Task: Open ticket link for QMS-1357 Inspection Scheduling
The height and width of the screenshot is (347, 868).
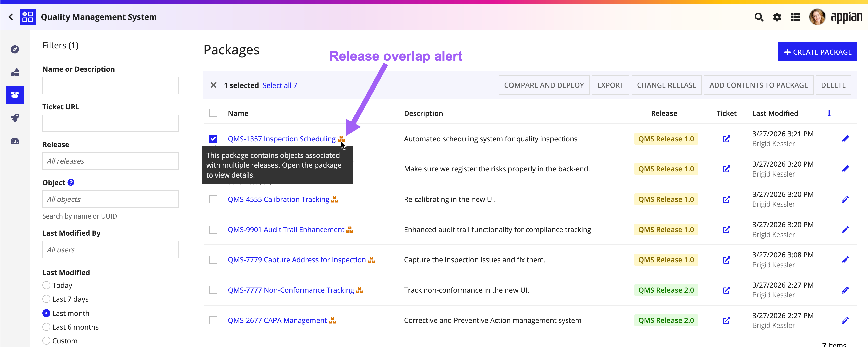Action: (x=727, y=139)
